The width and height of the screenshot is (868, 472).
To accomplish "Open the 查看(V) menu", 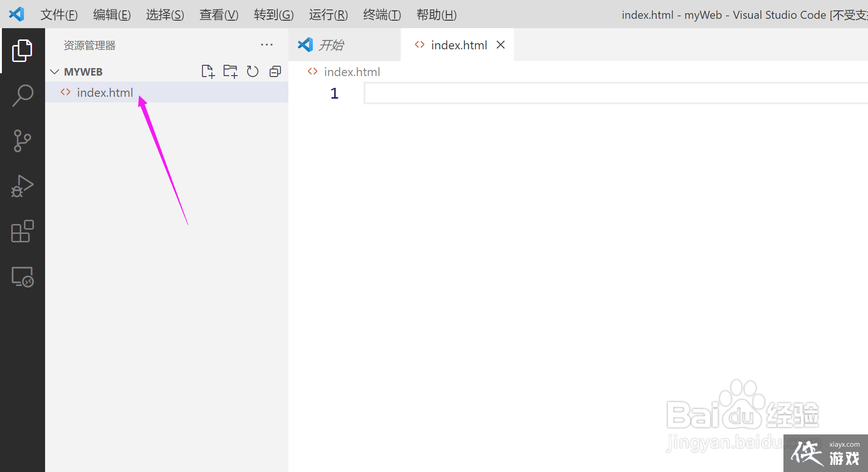I will click(219, 15).
